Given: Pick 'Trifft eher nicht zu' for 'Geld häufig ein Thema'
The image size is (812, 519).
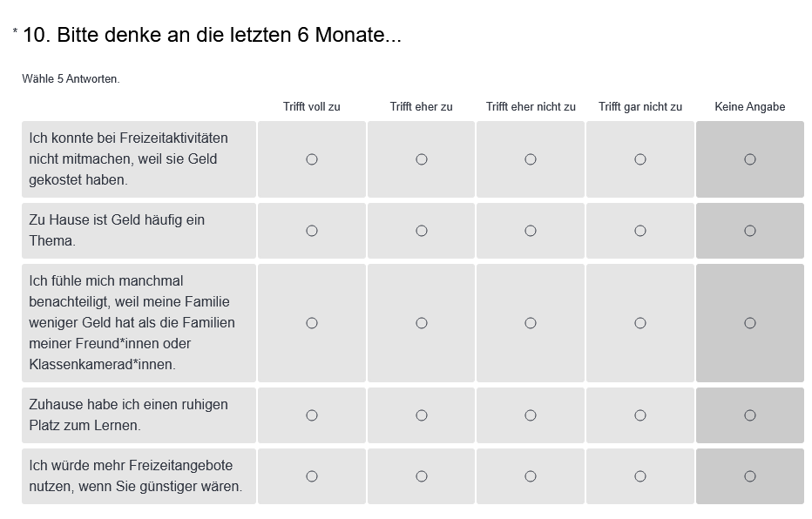Looking at the screenshot, I should pyautogui.click(x=531, y=231).
